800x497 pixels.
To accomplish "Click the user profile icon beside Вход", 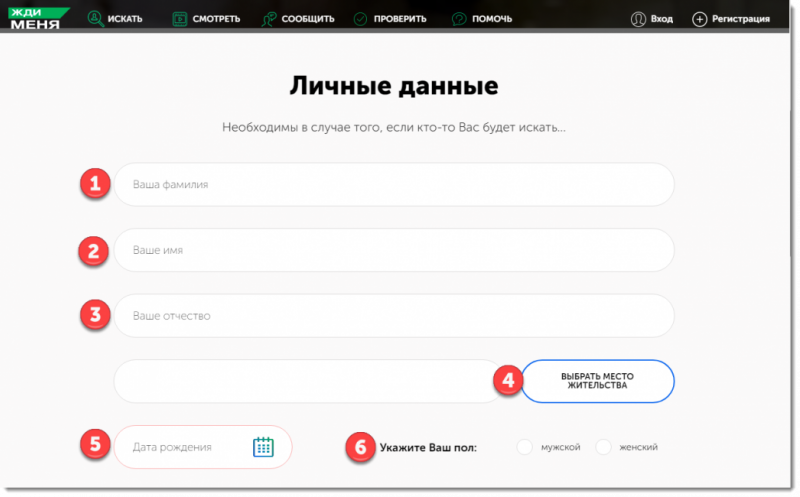I will (x=638, y=19).
